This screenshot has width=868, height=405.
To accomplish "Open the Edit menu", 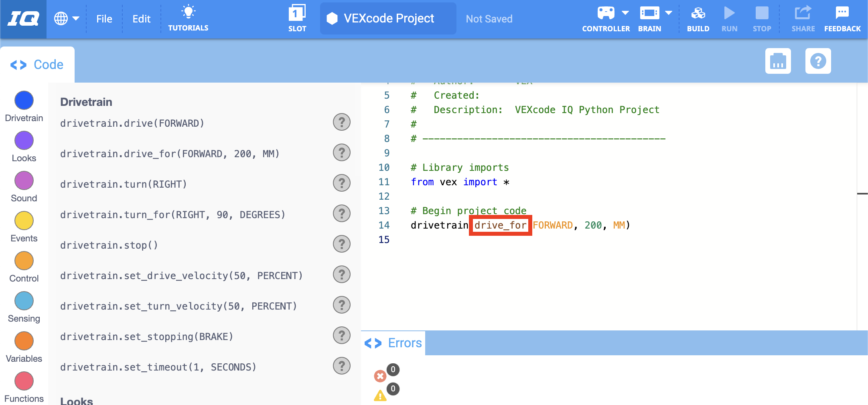I will pyautogui.click(x=141, y=18).
